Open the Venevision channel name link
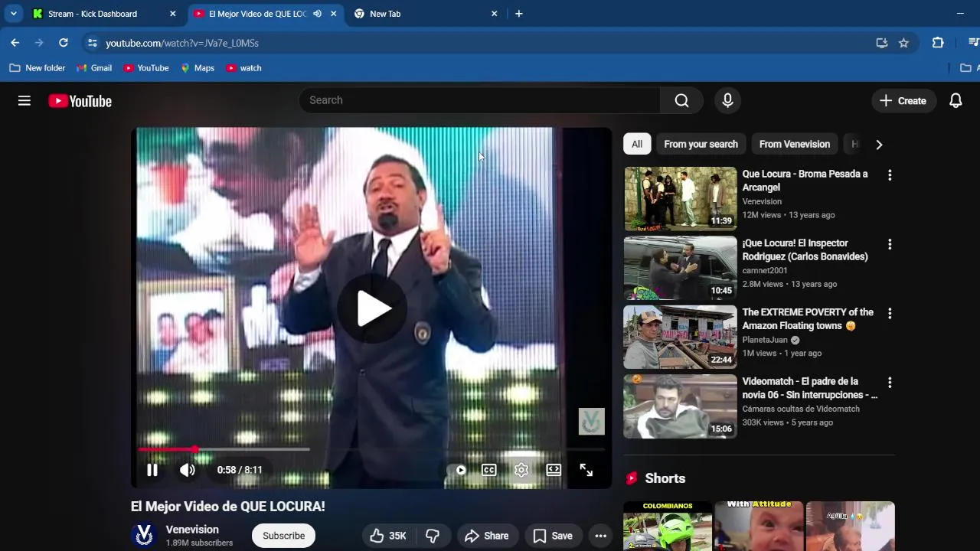Image resolution: width=980 pixels, height=551 pixels. tap(192, 530)
